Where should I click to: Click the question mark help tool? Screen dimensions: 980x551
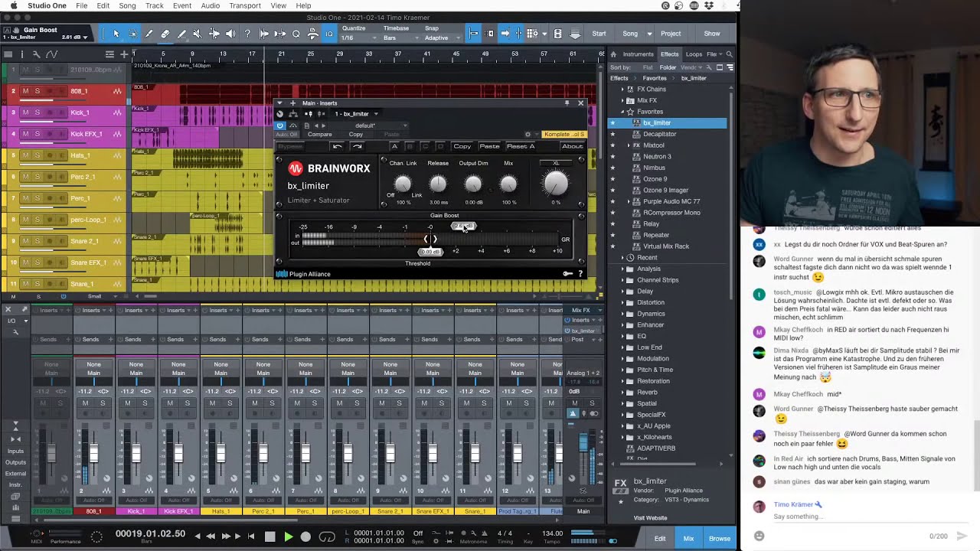click(247, 34)
